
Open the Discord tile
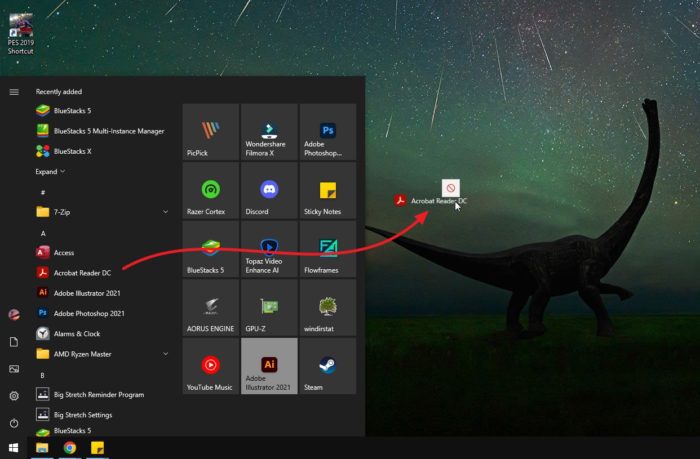pyautogui.click(x=269, y=191)
